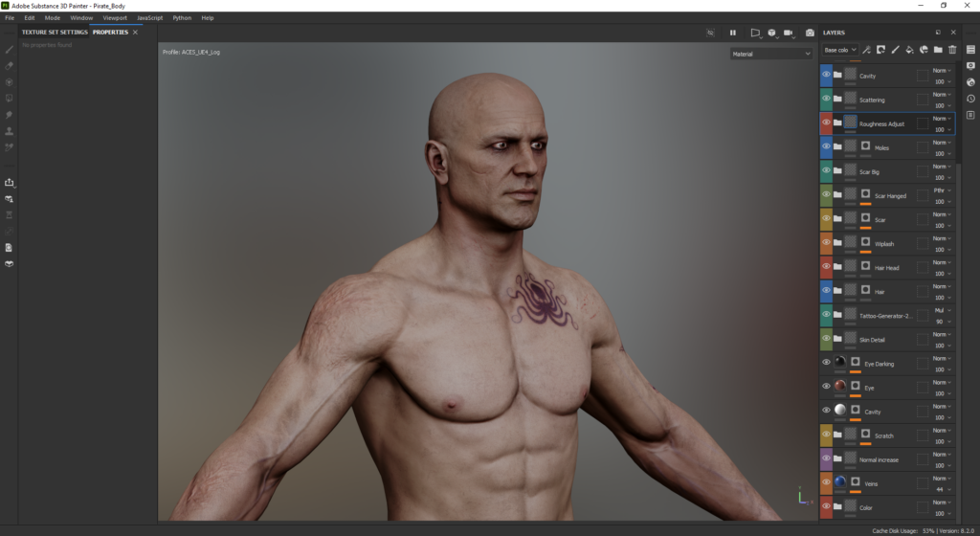980x536 pixels.
Task: Open the Layers dock icon on right sidebar
Action: pyautogui.click(x=970, y=50)
